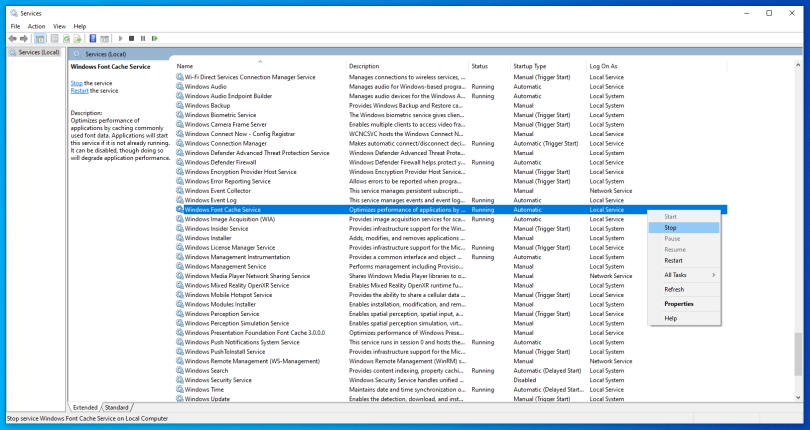Click the Export List toolbar icon
The height and width of the screenshot is (430, 810).
[78, 39]
